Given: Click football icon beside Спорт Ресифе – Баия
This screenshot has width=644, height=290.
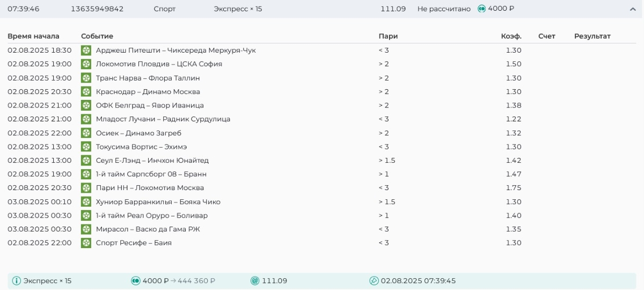Looking at the screenshot, I should coord(86,243).
